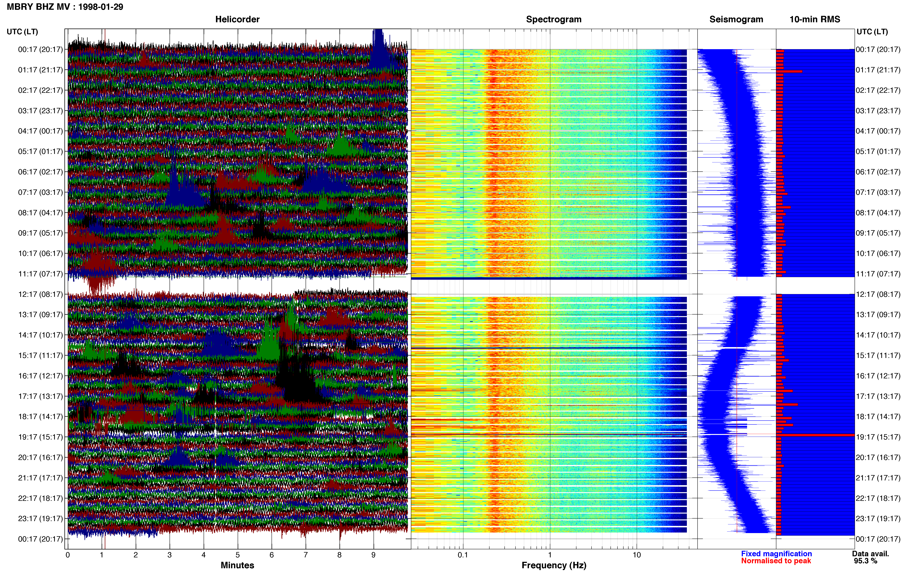Click left time label '08:17 (04:17)'

click(x=41, y=212)
